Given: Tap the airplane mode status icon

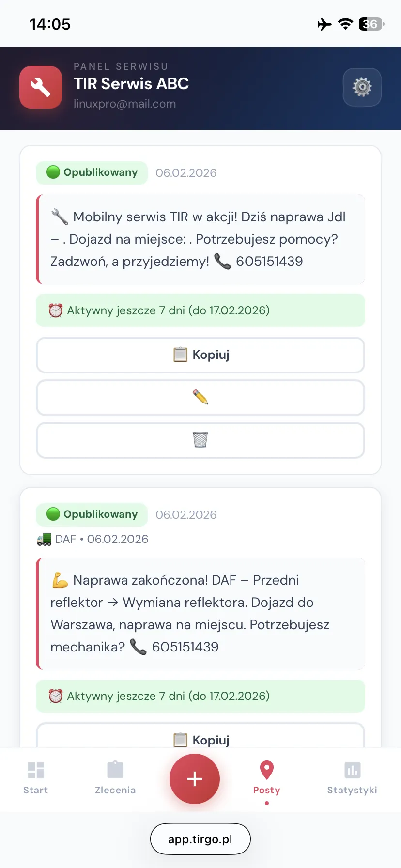Looking at the screenshot, I should [x=324, y=24].
